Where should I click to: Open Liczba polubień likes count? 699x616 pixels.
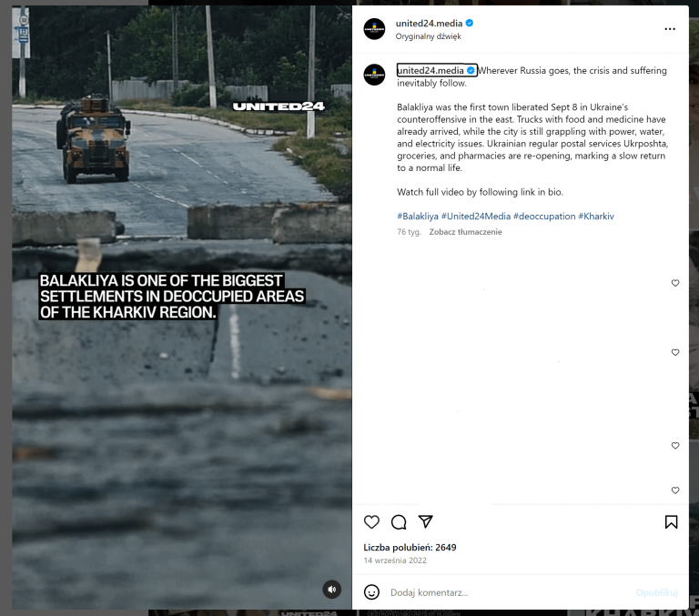[410, 548]
